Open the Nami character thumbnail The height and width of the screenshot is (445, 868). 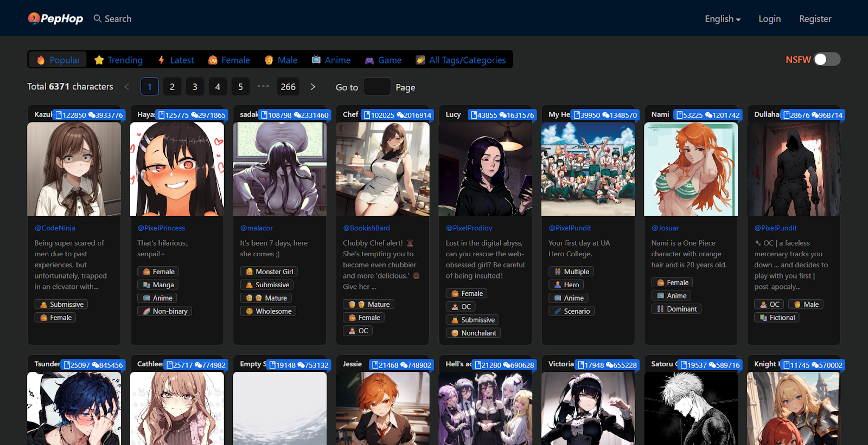click(x=691, y=169)
